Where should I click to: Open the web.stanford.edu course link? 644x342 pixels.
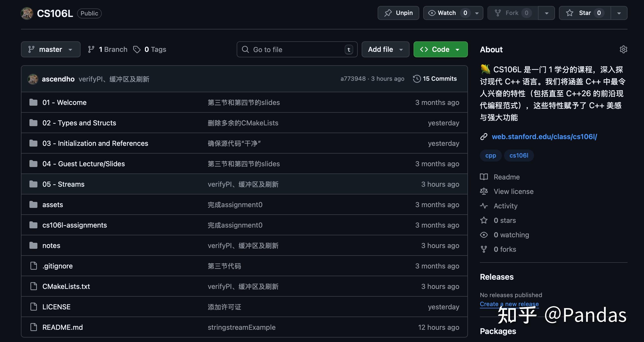pos(544,137)
